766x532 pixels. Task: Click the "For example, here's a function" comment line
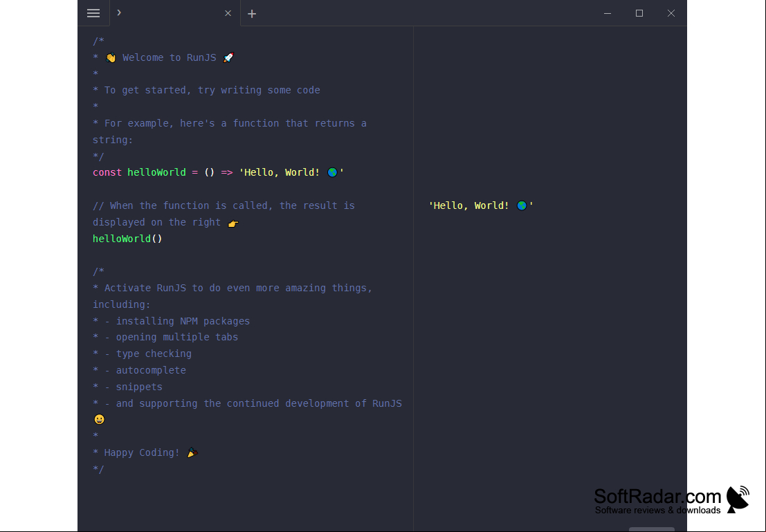pos(230,124)
